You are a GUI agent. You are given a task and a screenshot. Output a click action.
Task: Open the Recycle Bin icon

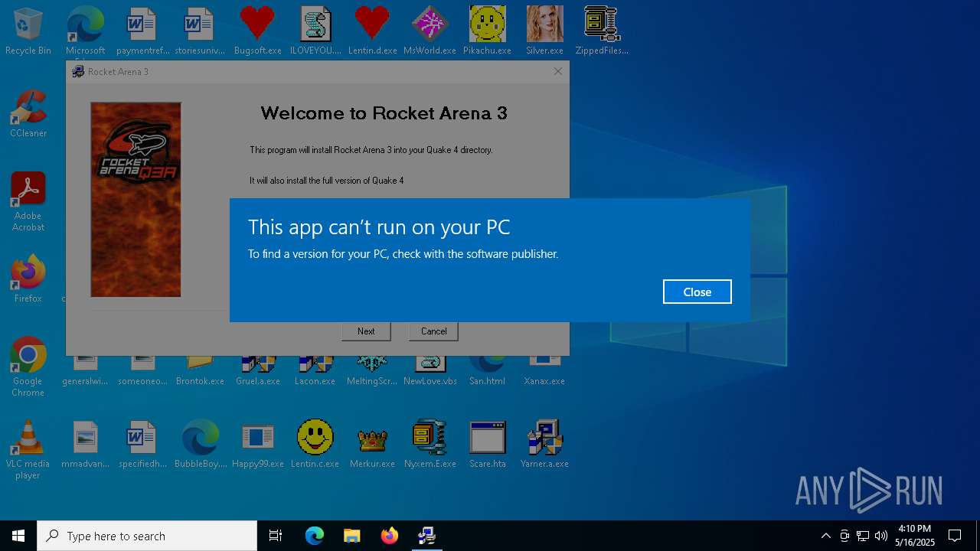point(28,31)
